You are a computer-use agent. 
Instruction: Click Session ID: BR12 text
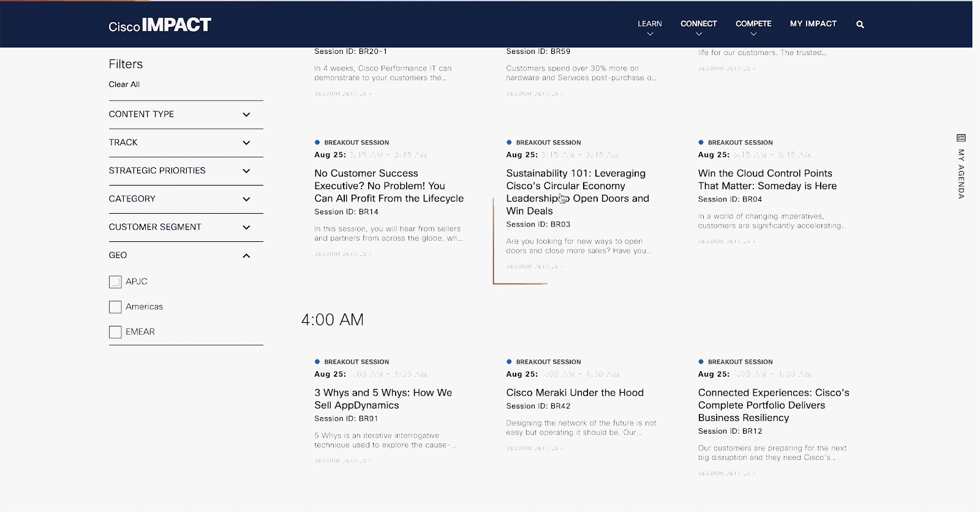pos(730,431)
